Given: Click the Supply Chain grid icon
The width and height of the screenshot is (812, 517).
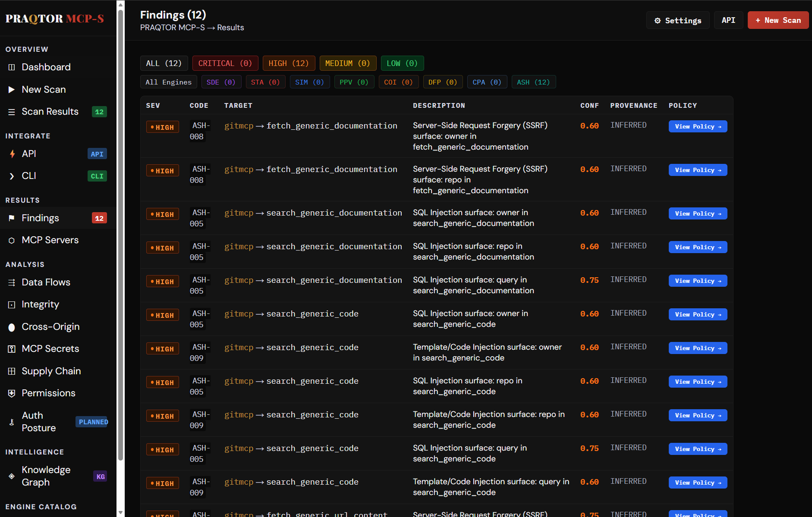Looking at the screenshot, I should (12, 371).
